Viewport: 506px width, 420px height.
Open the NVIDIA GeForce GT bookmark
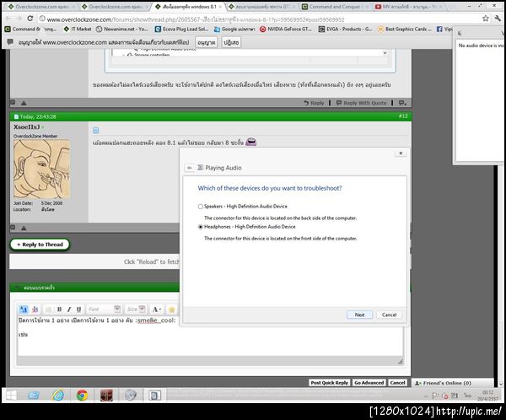pyautogui.click(x=286, y=29)
